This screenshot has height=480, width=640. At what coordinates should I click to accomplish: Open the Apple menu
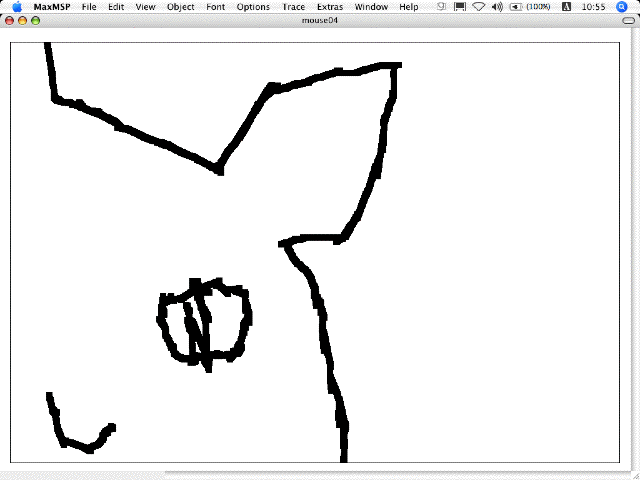pos(17,7)
